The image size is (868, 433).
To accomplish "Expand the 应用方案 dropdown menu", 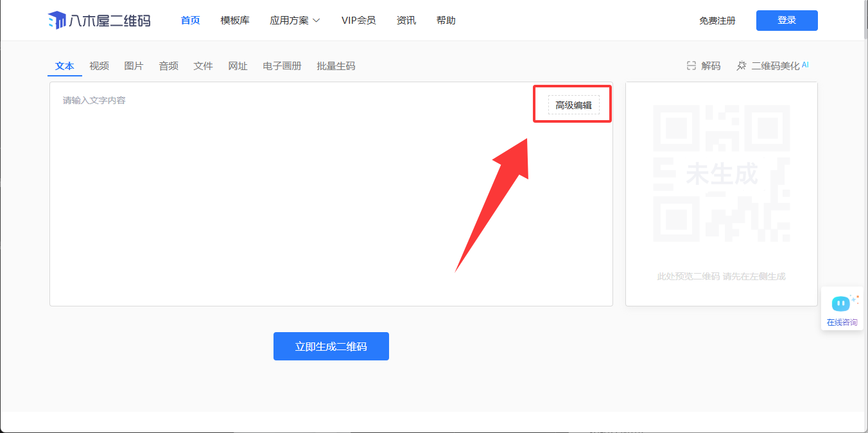I will coord(295,21).
